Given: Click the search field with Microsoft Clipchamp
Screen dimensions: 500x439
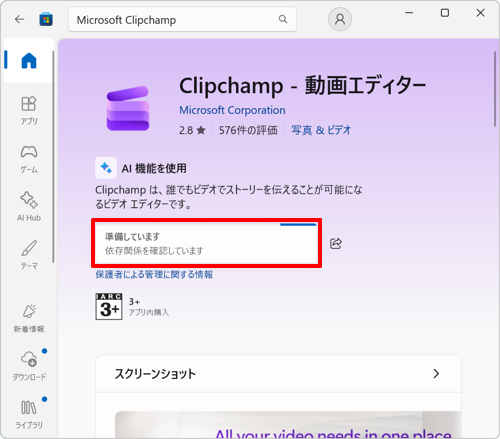Looking at the screenshot, I should pos(182,19).
